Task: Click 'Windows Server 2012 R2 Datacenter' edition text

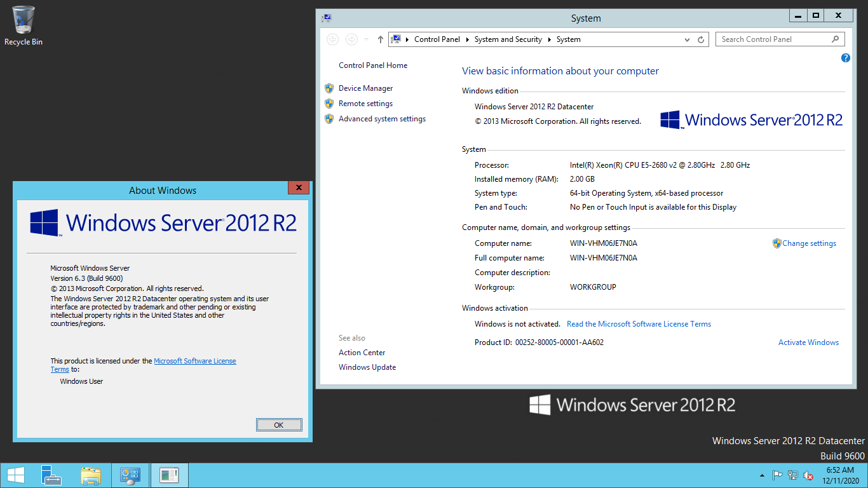Action: tap(534, 107)
